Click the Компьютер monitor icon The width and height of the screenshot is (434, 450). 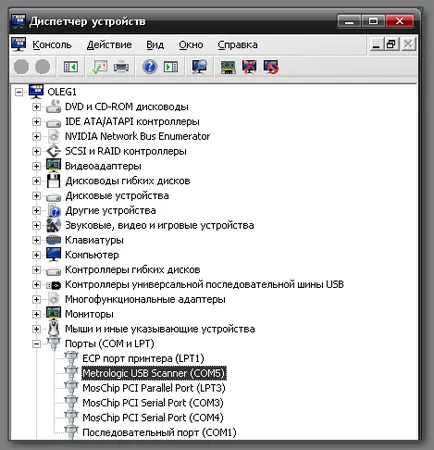53,255
